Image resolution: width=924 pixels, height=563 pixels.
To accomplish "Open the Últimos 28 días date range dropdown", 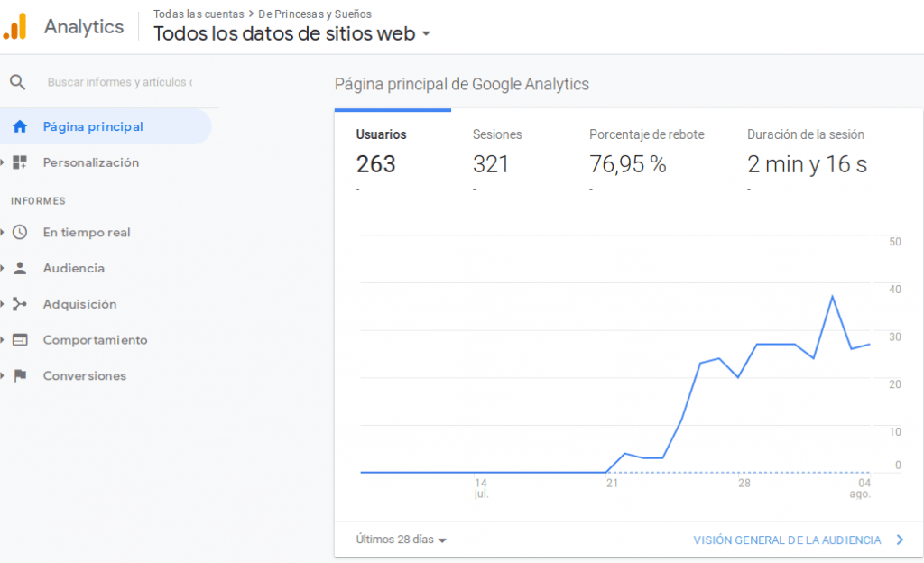I will [401, 540].
